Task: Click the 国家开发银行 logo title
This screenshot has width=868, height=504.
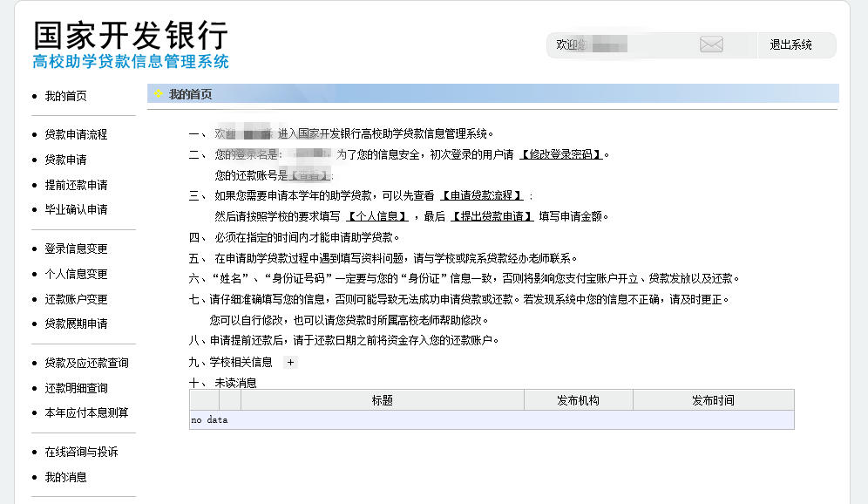Action: click(x=131, y=36)
